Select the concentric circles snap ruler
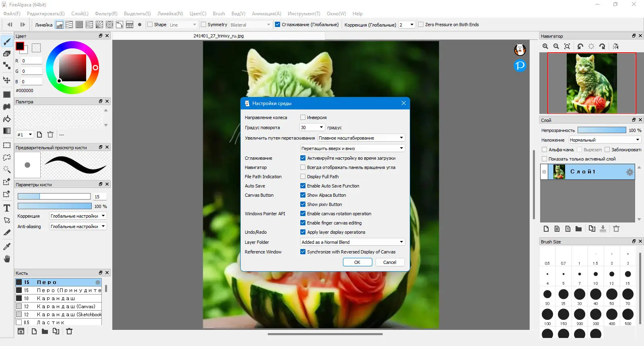Viewport: 644px width, 346px height. coord(109,25)
